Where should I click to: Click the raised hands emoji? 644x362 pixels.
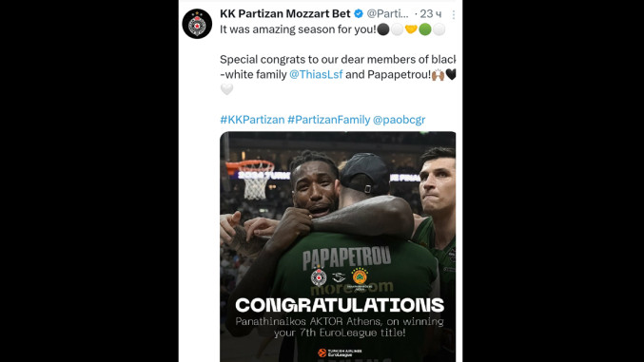click(438, 75)
